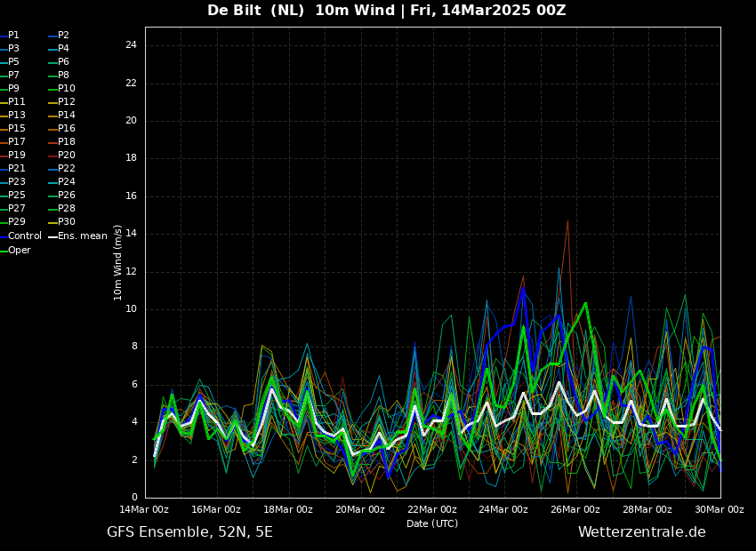The height and width of the screenshot is (551, 756).
Task: Click the Ens. mean legend entry
Action: (78, 236)
